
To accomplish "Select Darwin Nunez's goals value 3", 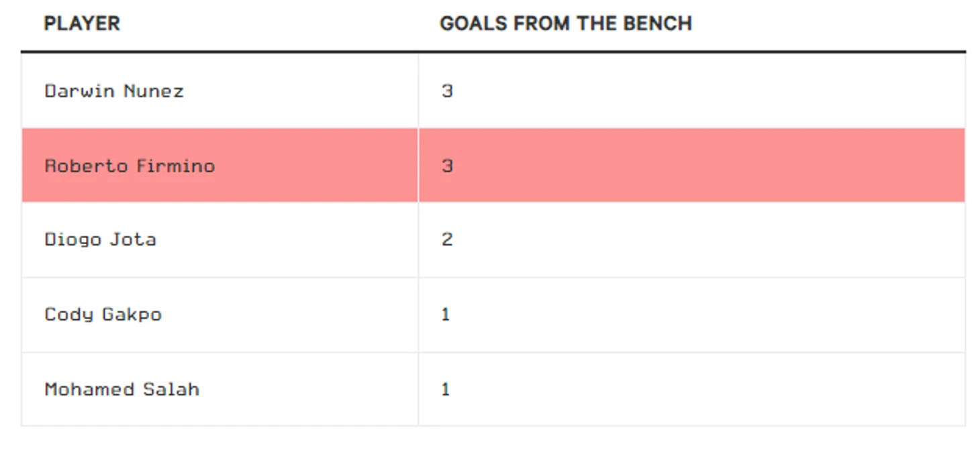I will point(447,91).
